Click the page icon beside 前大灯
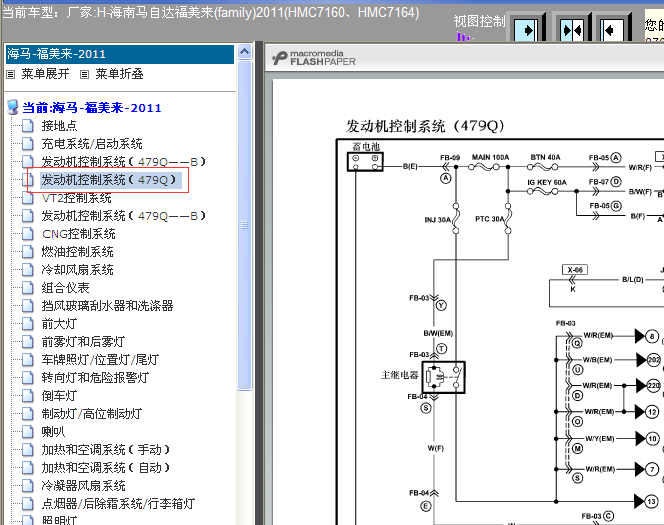 point(28,324)
